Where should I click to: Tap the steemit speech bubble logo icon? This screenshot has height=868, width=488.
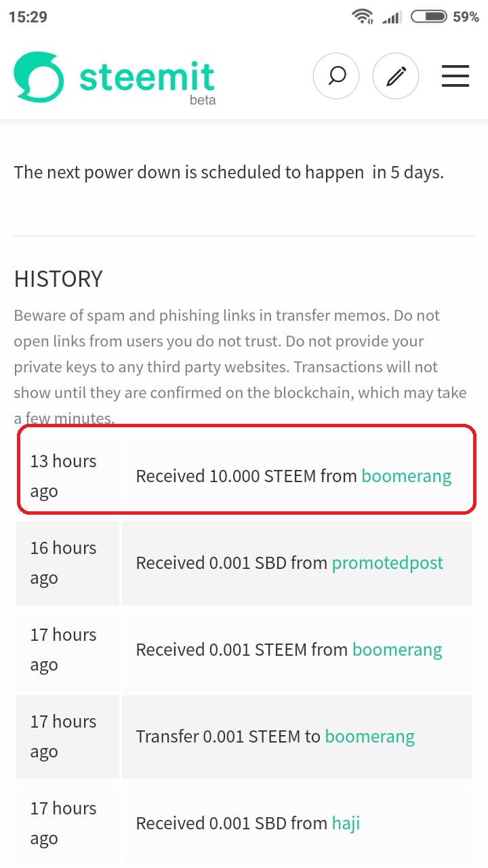point(39,76)
